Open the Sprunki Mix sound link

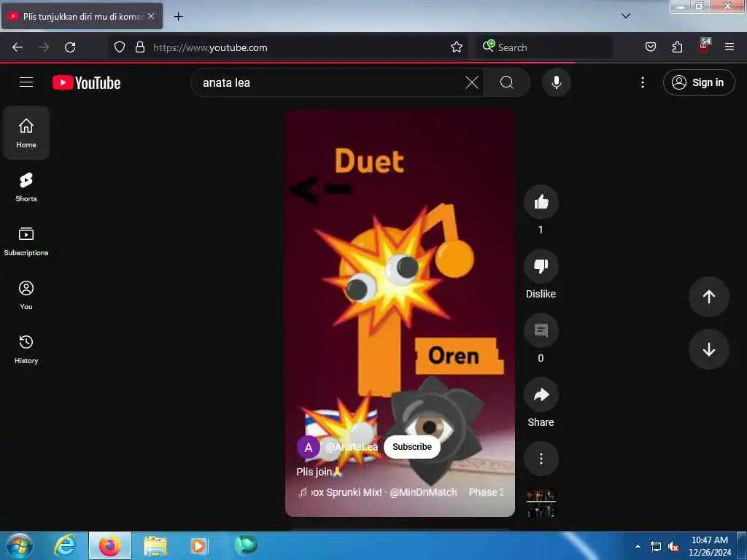[x=400, y=492]
